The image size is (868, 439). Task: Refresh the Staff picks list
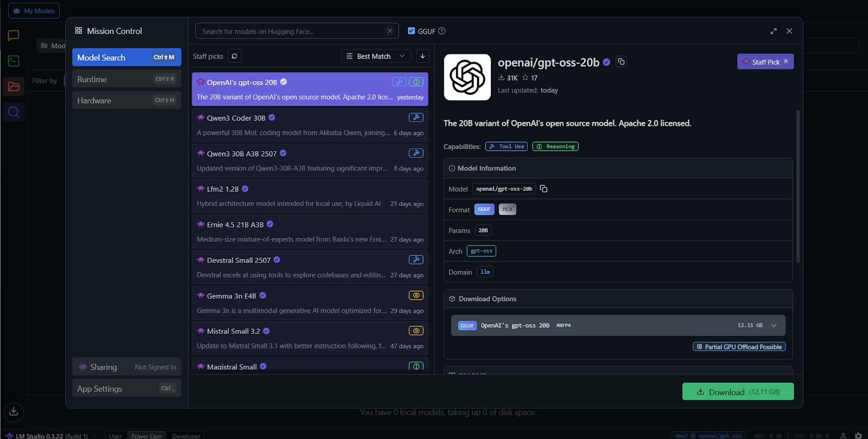click(x=234, y=56)
